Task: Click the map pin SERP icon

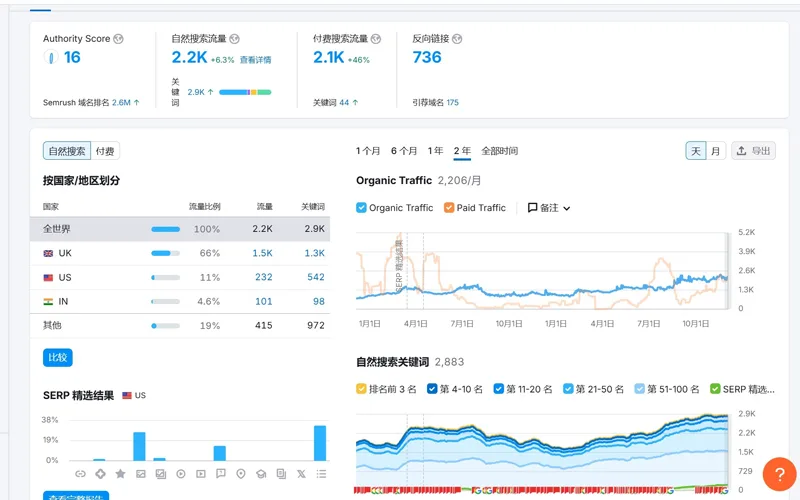Action: pos(241,474)
